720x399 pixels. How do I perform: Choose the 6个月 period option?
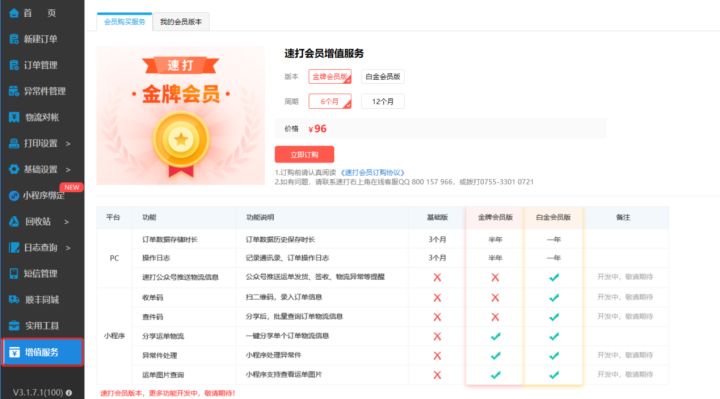click(x=330, y=101)
